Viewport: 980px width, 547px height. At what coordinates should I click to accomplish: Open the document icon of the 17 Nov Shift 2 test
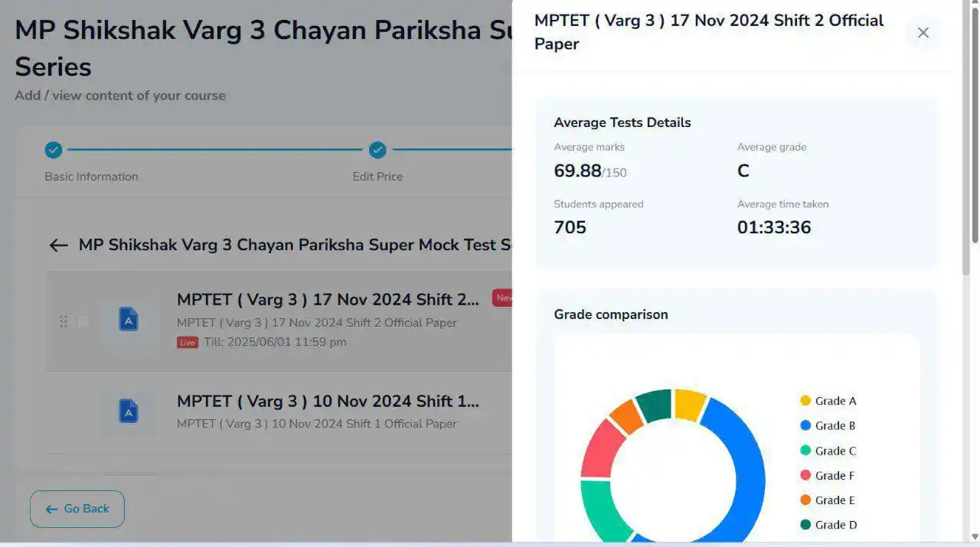pyautogui.click(x=129, y=319)
